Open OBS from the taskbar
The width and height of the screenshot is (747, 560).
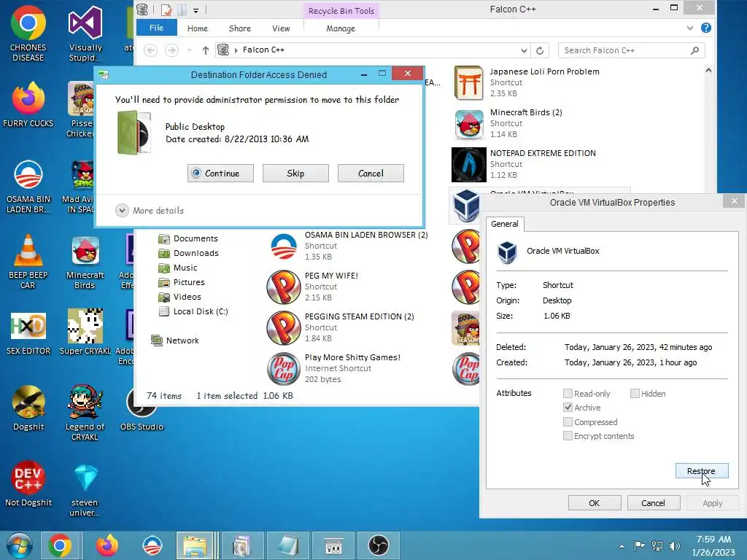click(379, 545)
